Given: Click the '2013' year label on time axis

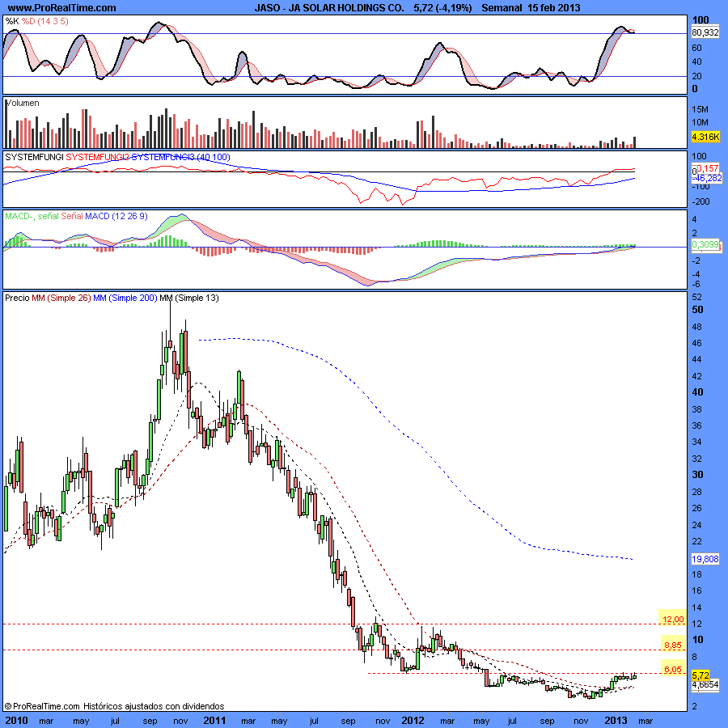Looking at the screenshot, I should coord(616,721).
